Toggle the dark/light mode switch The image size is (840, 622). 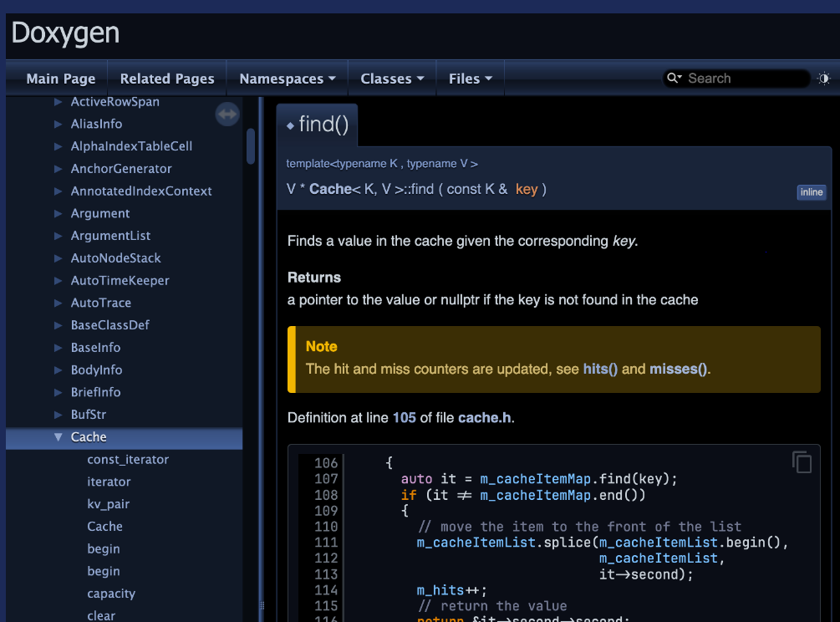click(823, 78)
